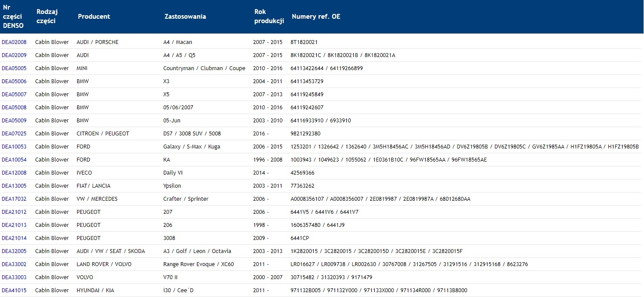Click the DEA13005 Ypsilon part link
The width and height of the screenshot is (644, 297).
point(14,186)
